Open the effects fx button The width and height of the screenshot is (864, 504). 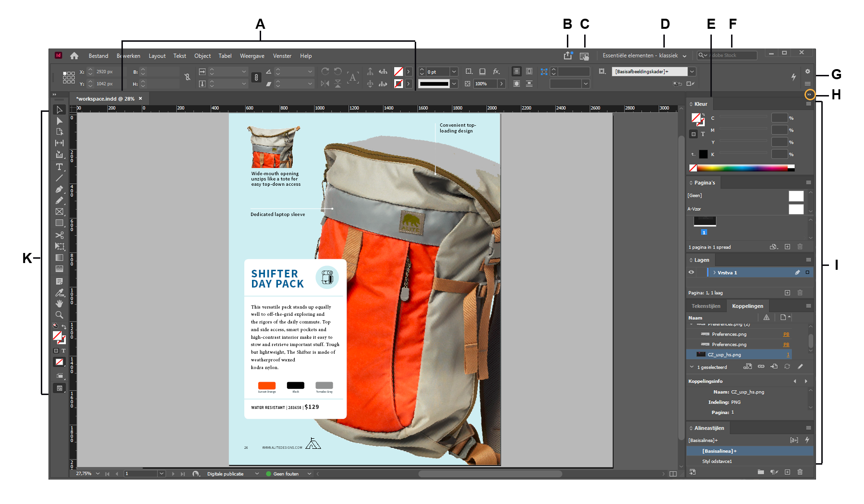(496, 72)
